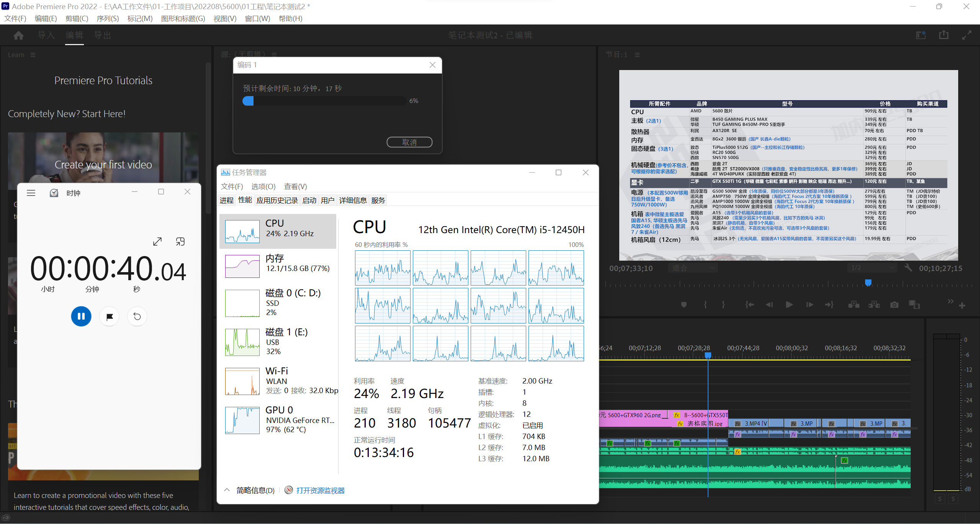Open the 1/2 playback resolution dropdown

pyautogui.click(x=872, y=268)
